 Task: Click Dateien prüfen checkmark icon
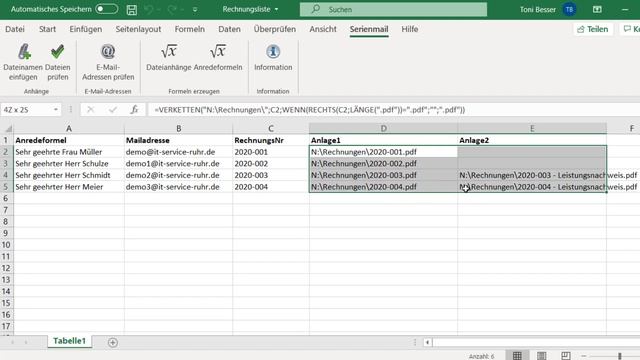(58, 52)
